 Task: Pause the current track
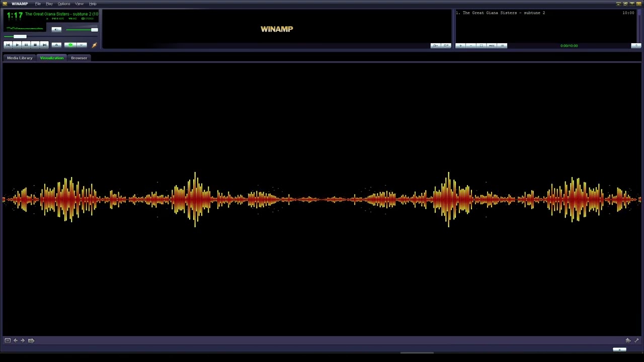[26, 45]
